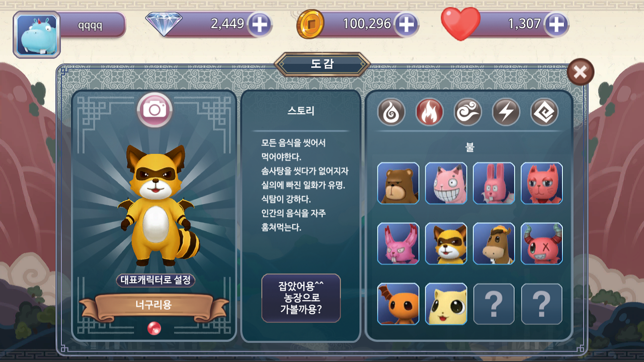Viewport: 644px width, 362px height.
Task: Click the 대표캐릭터로 설정 button
Action: coord(156,280)
